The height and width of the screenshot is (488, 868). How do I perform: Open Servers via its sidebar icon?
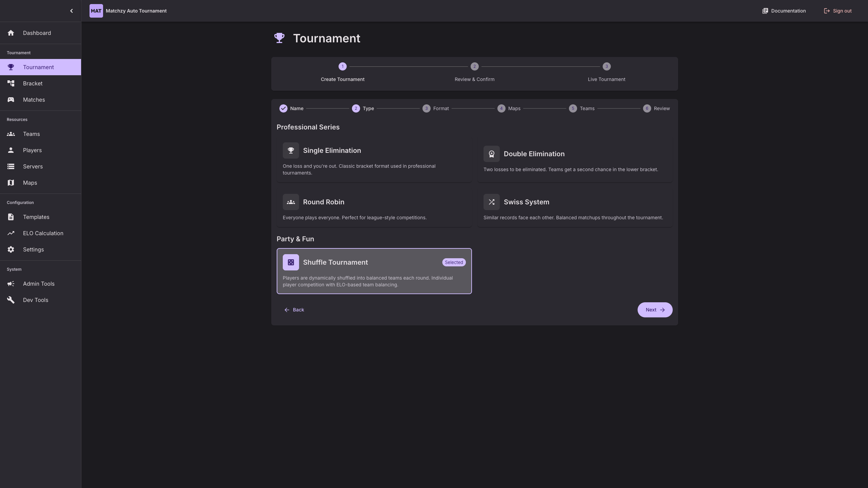coord(11,166)
